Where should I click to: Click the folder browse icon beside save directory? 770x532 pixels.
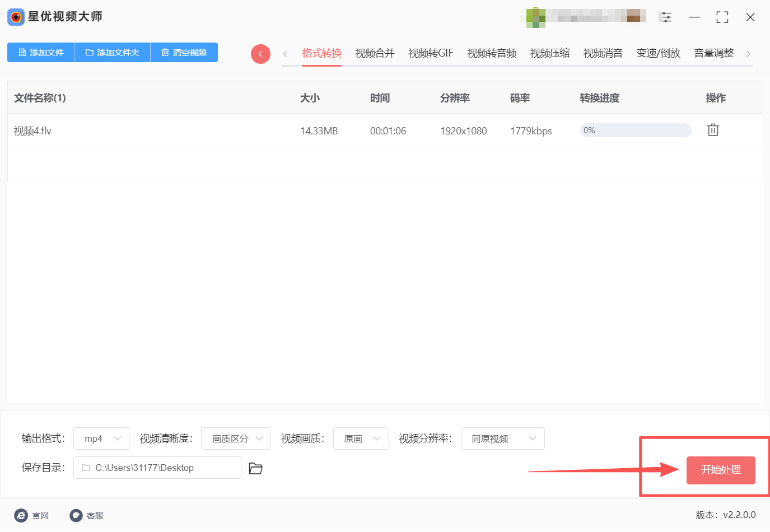tap(255, 468)
